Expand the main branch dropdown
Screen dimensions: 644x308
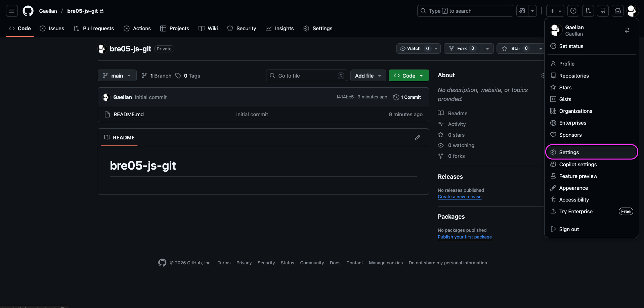point(117,75)
